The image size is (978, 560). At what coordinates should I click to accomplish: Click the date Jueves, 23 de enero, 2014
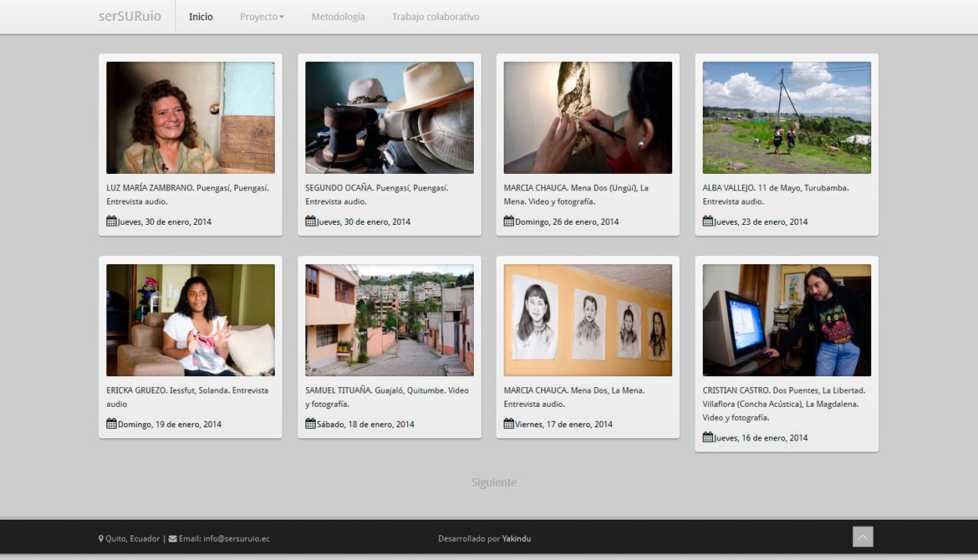(761, 221)
